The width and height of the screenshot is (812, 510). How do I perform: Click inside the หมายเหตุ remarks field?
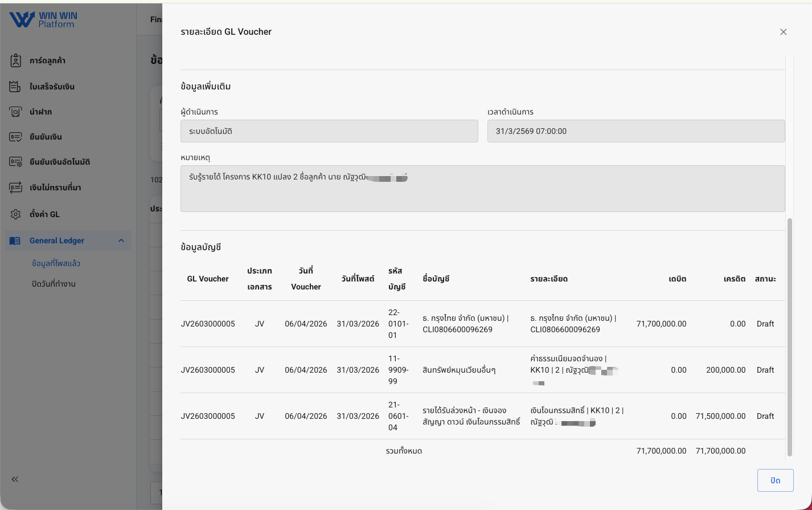point(482,188)
